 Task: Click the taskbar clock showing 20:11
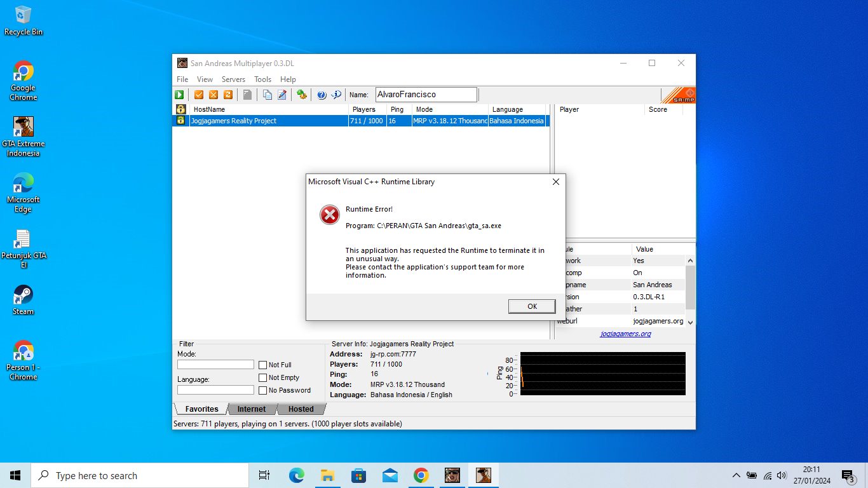coord(811,475)
